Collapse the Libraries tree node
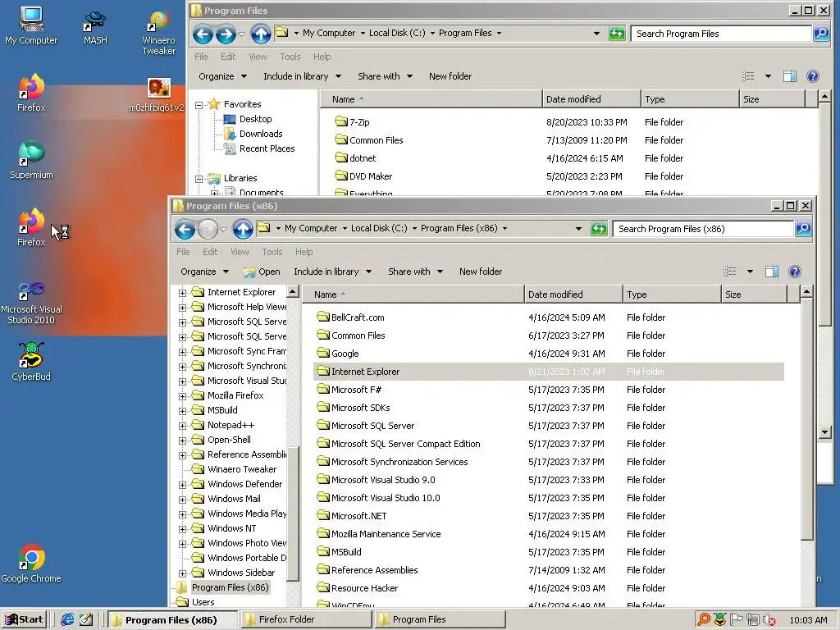Screen dimensions: 840x630 (x=199, y=179)
